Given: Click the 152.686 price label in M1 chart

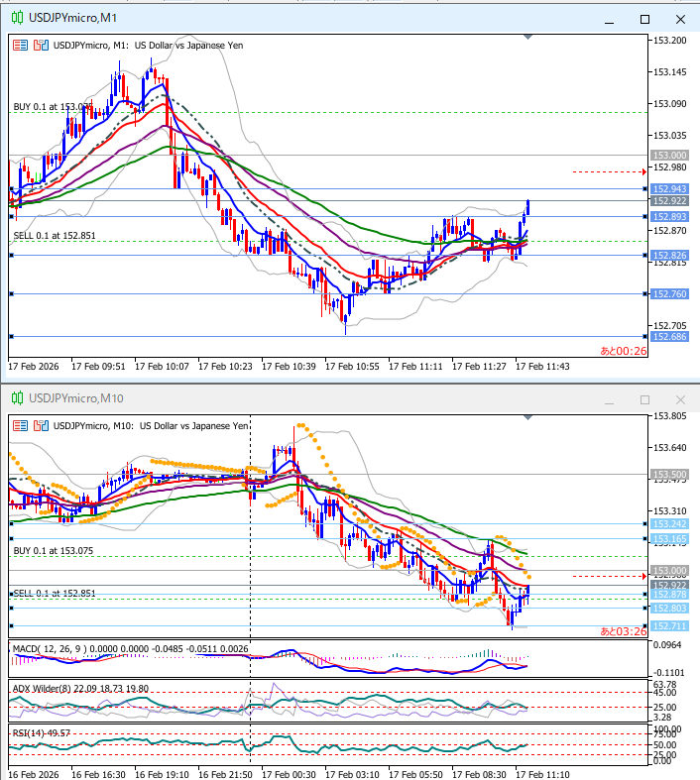Looking at the screenshot, I should pyautogui.click(x=667, y=337).
